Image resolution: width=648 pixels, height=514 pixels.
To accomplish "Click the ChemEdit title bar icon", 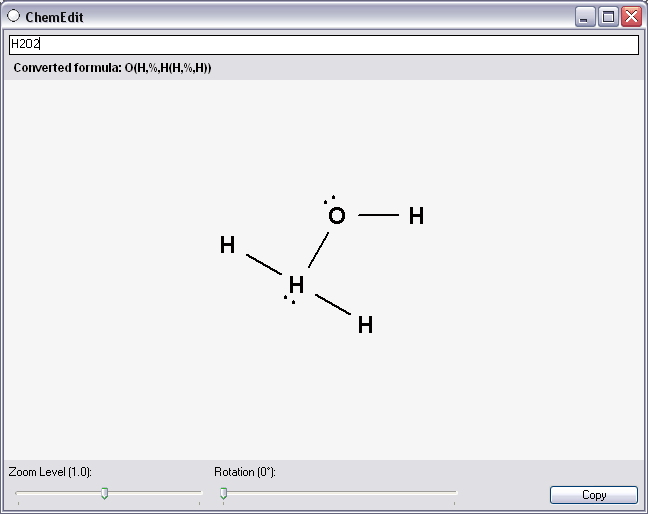I will [14, 16].
